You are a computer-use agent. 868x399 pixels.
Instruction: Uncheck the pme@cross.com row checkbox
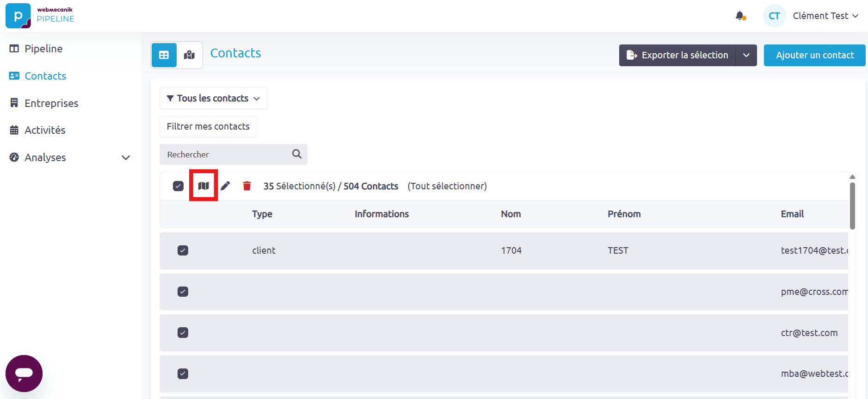pos(183,292)
